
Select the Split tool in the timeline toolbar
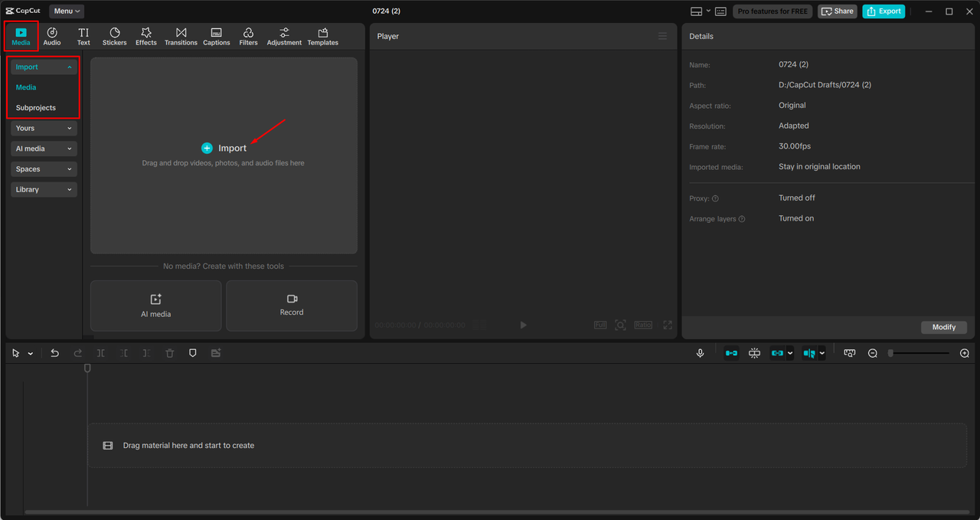click(100, 353)
